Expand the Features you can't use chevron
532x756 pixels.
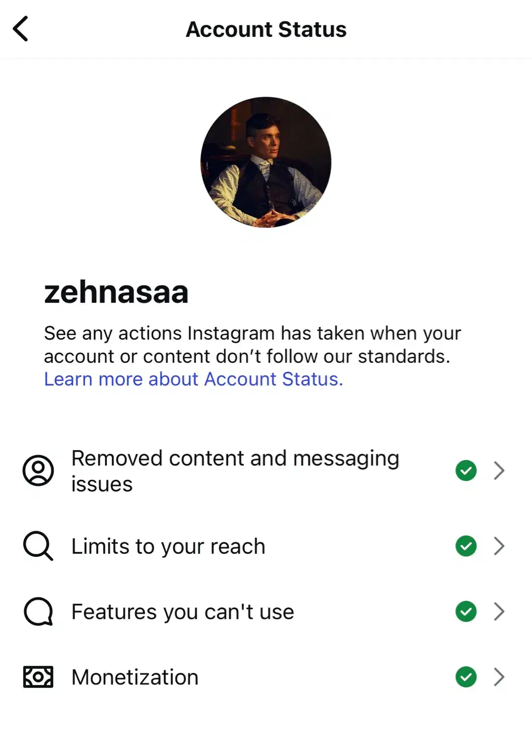click(x=499, y=611)
